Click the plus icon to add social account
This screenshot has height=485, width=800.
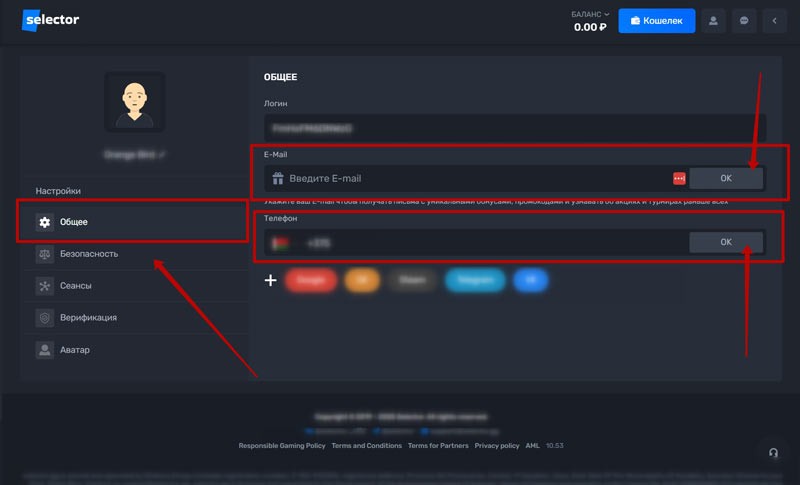pyautogui.click(x=270, y=281)
